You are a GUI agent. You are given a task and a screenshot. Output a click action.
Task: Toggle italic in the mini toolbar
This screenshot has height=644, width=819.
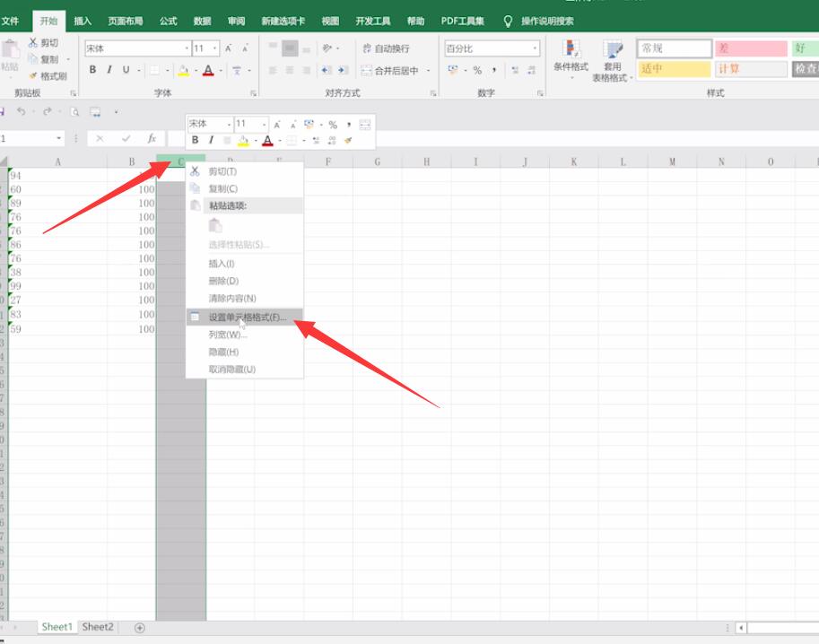point(211,140)
